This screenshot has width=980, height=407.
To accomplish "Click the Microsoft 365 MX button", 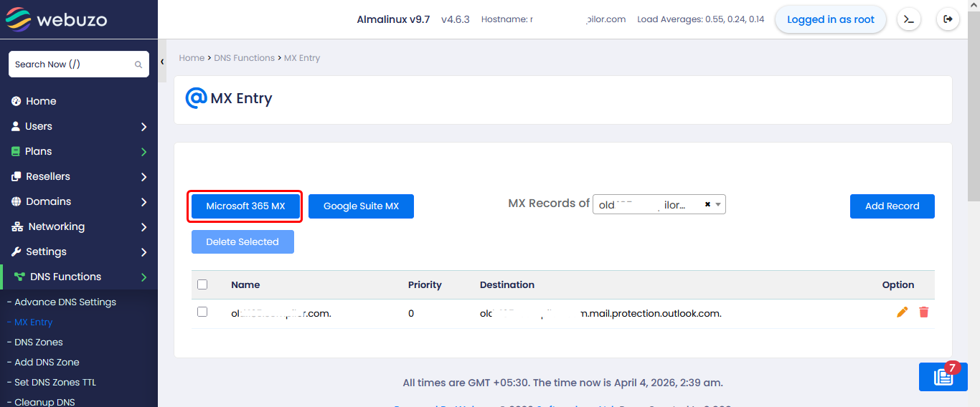I will 245,206.
